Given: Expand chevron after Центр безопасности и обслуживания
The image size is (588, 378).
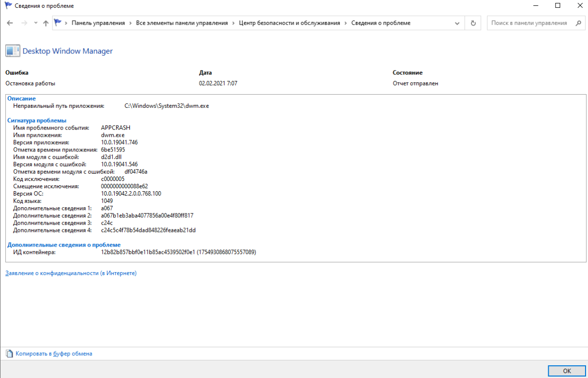Looking at the screenshot, I should pos(346,23).
